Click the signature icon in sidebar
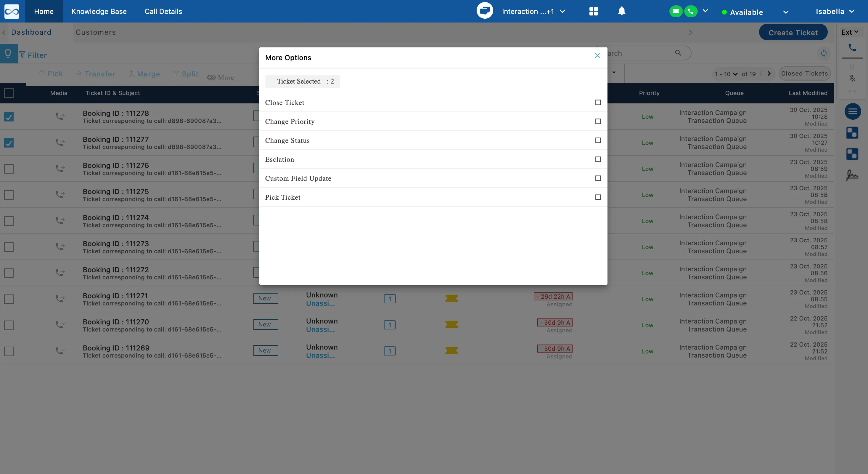The height and width of the screenshot is (474, 868). click(852, 175)
